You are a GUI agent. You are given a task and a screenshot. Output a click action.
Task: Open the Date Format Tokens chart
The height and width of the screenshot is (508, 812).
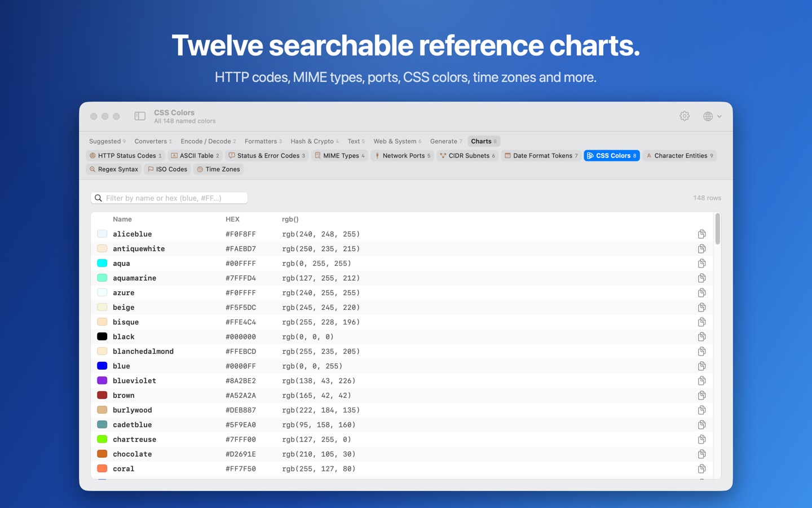click(x=541, y=156)
